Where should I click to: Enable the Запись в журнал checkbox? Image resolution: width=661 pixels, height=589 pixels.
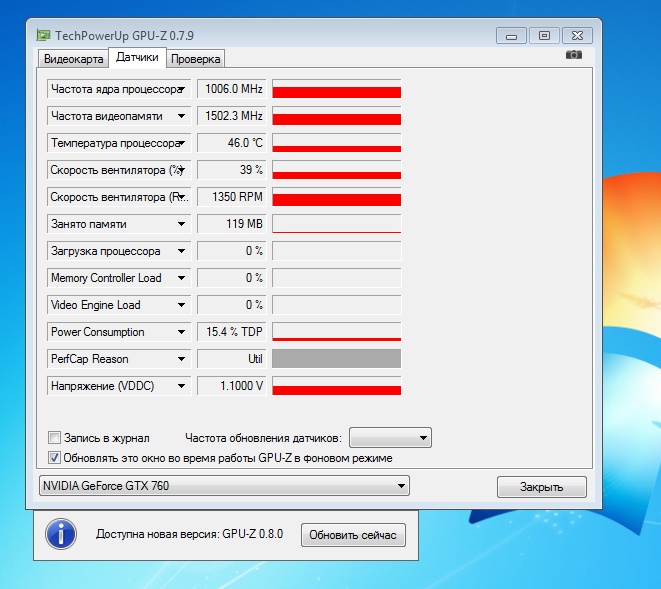pos(54,438)
